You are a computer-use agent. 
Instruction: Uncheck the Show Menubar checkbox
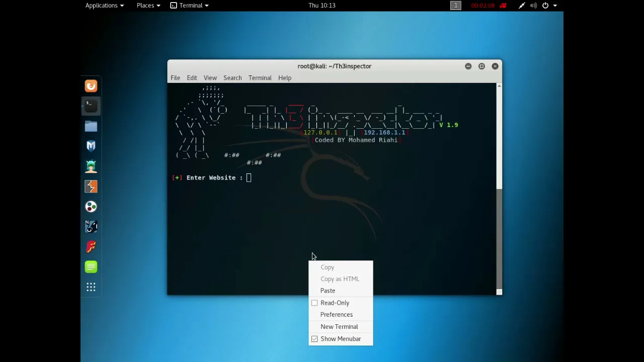coord(314,339)
